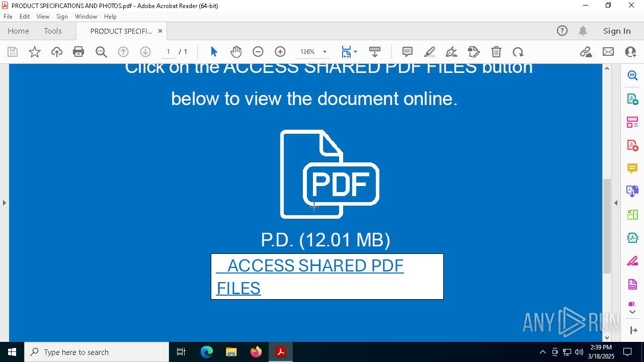Open the Sign menu
Image resolution: width=644 pixels, height=362 pixels.
pyautogui.click(x=62, y=16)
